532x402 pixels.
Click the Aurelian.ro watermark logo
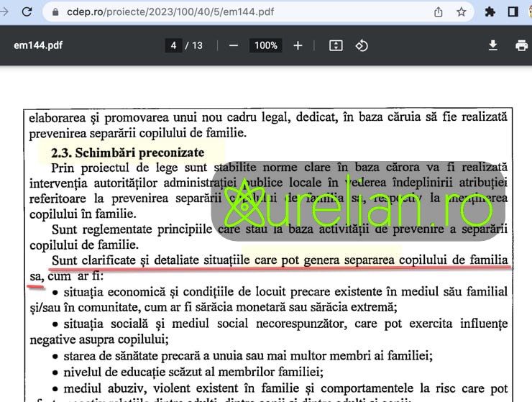pos(359,201)
